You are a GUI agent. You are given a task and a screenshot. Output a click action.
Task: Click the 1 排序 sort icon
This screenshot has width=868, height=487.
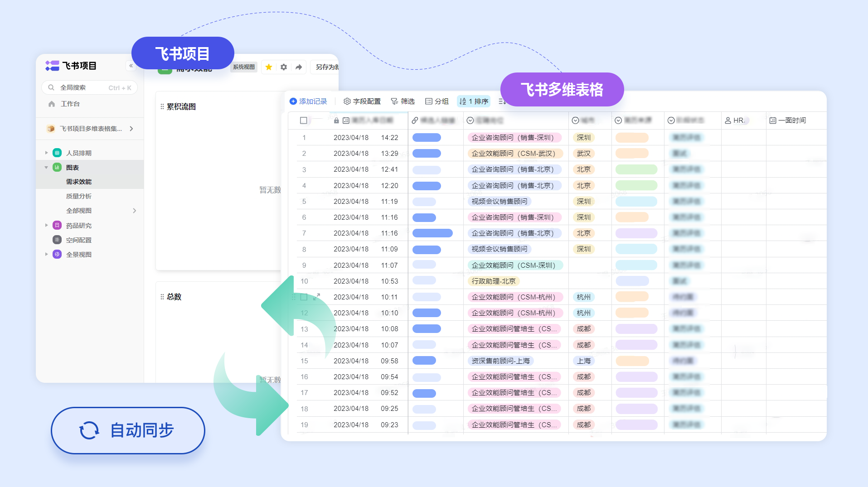463,101
